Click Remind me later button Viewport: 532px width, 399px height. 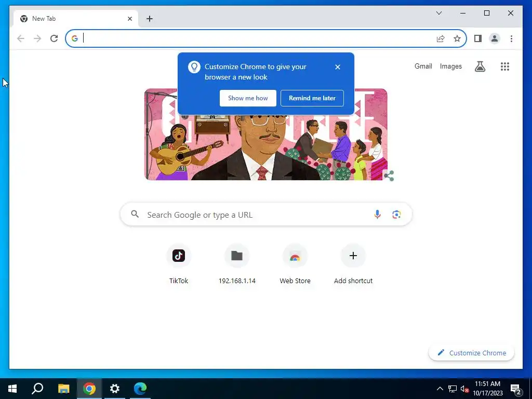[x=312, y=98]
